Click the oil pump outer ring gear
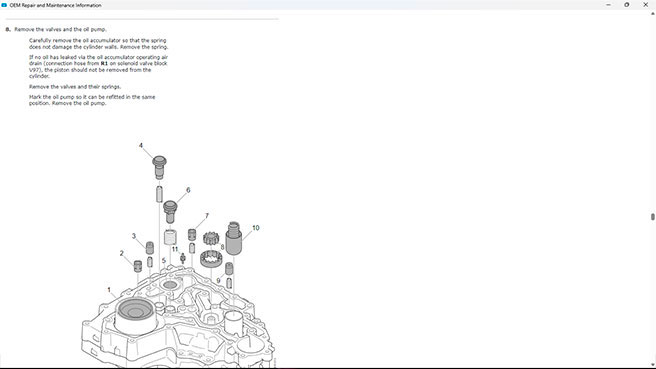This screenshot has width=656, height=369. click(210, 259)
